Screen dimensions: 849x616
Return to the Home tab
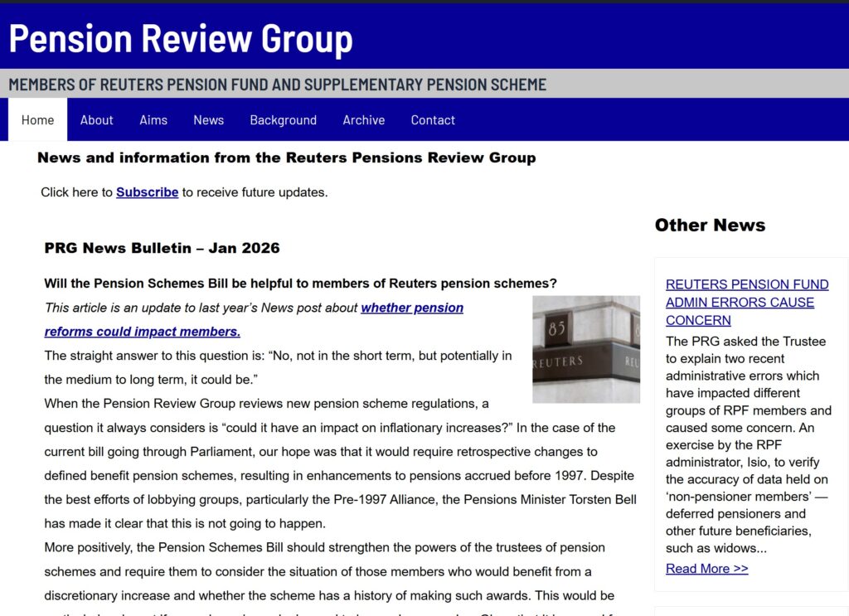pyautogui.click(x=36, y=119)
